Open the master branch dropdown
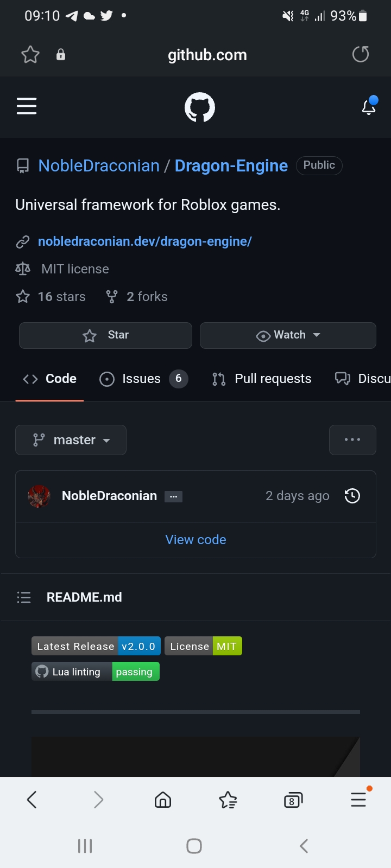Image resolution: width=391 pixels, height=868 pixels. coord(71,440)
